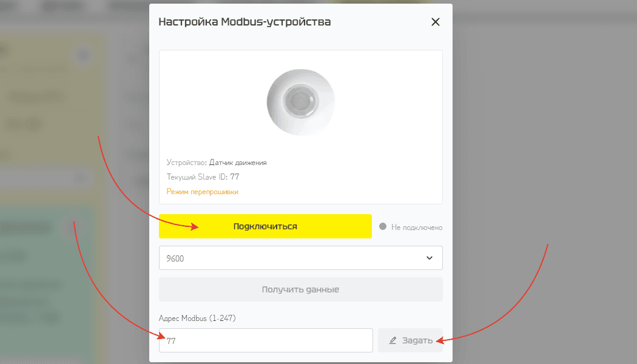The width and height of the screenshot is (637, 364).
Task: Click the Не подключено status label
Action: pos(417,227)
